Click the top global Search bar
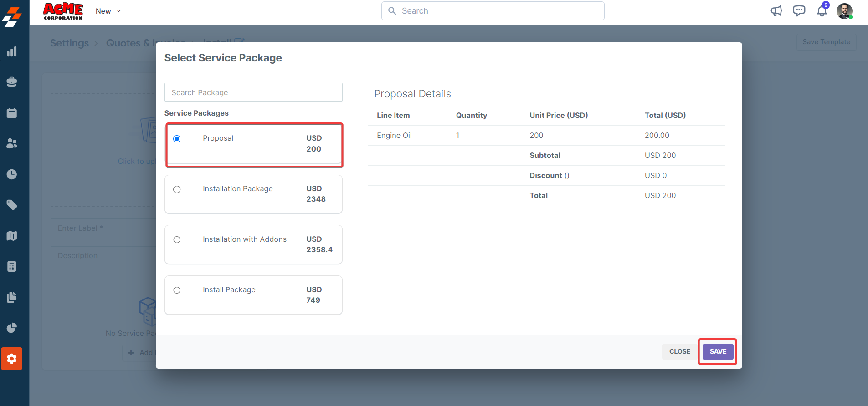 click(493, 11)
